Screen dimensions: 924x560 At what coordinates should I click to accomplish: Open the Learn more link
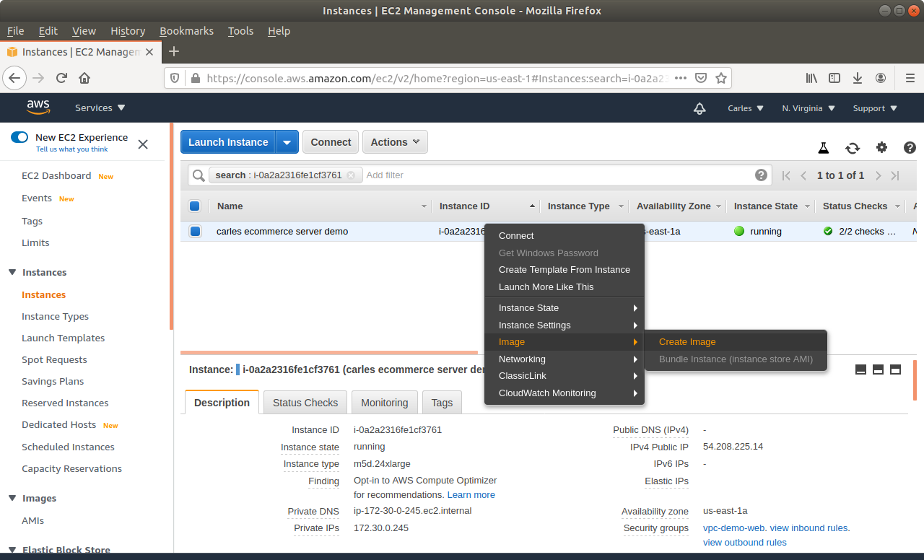471,495
